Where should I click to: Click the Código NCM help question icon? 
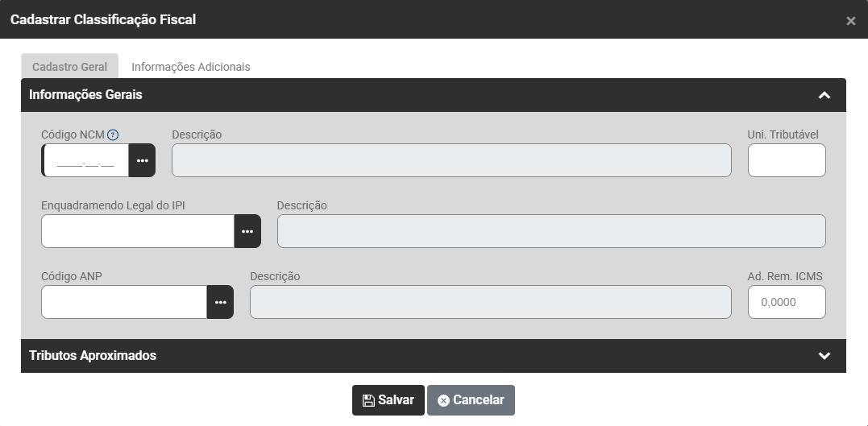pyautogui.click(x=113, y=134)
